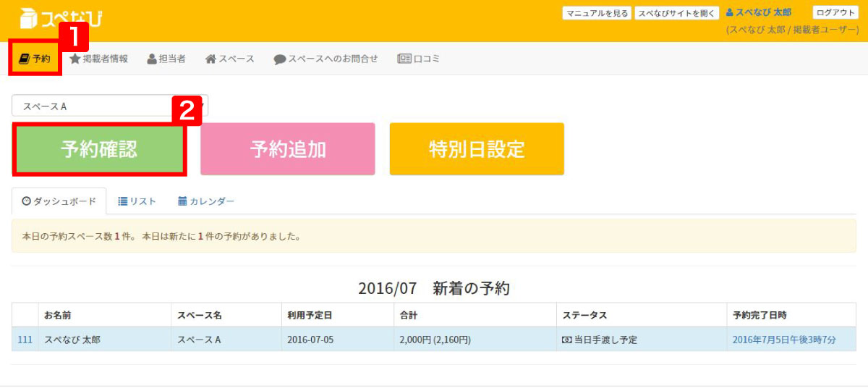Open スペースへのお問合せ in the navigation
The width and height of the screenshot is (868, 391).
pos(325,59)
